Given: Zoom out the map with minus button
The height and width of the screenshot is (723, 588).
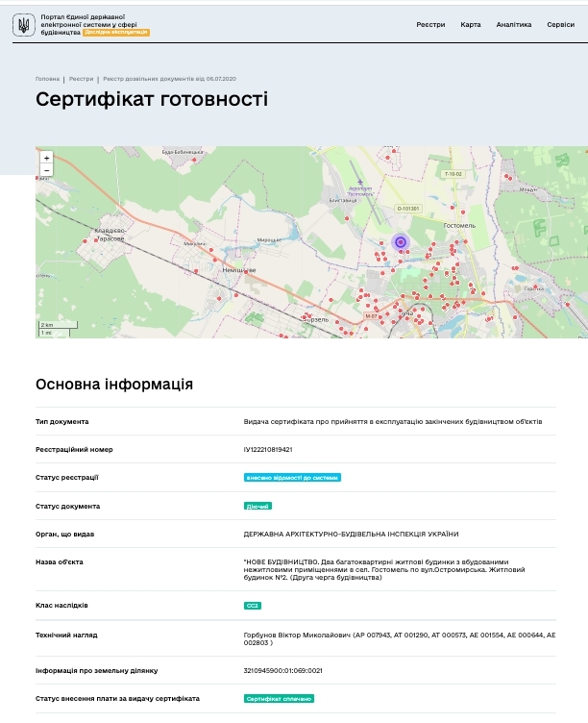Looking at the screenshot, I should pyautogui.click(x=46, y=170).
